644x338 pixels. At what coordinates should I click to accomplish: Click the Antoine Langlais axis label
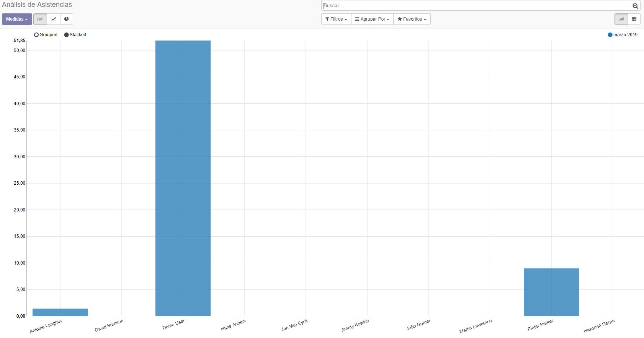pyautogui.click(x=46, y=326)
